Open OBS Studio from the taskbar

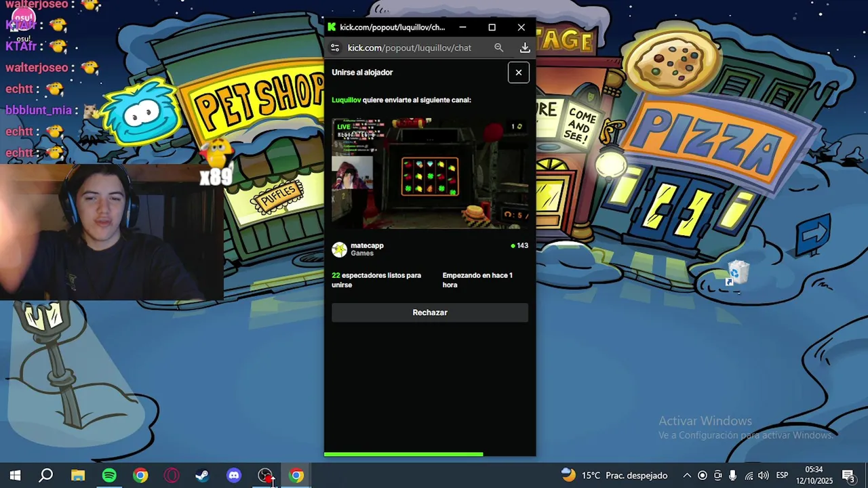click(265, 475)
